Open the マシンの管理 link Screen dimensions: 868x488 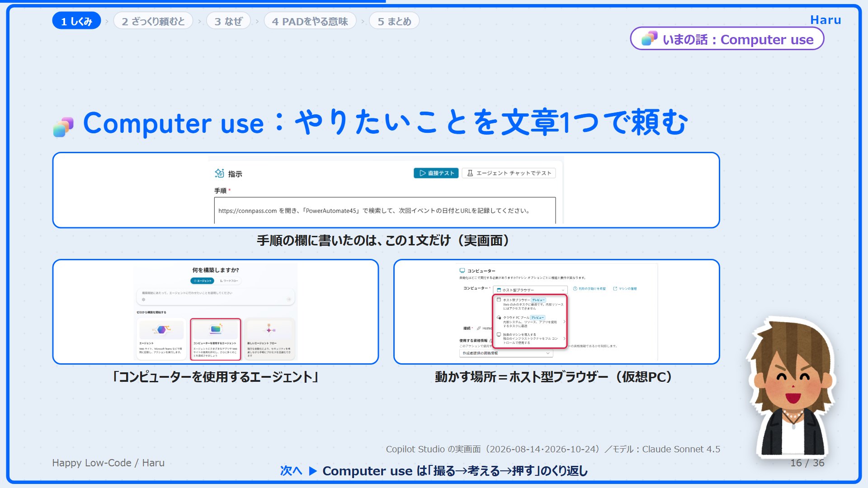click(x=625, y=288)
